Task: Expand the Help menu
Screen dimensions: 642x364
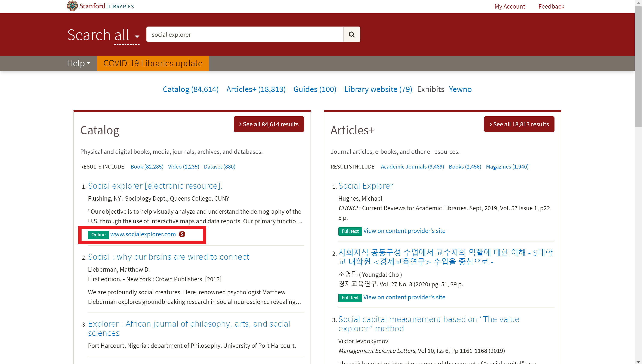Action: [78, 64]
